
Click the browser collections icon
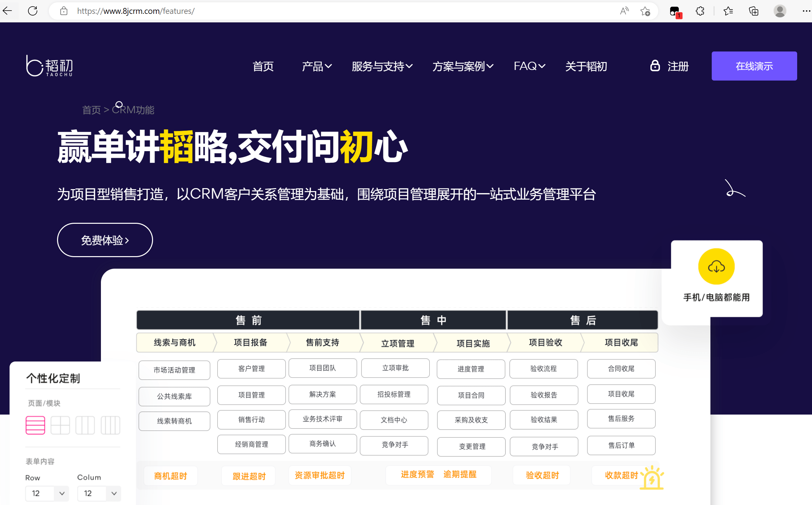click(x=753, y=11)
